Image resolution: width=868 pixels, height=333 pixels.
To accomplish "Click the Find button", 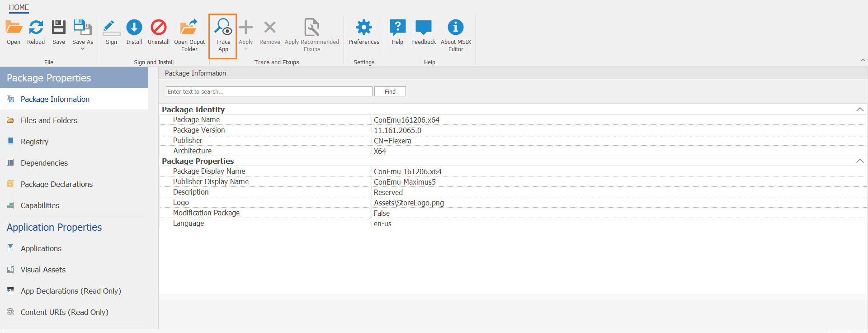I will [x=390, y=91].
